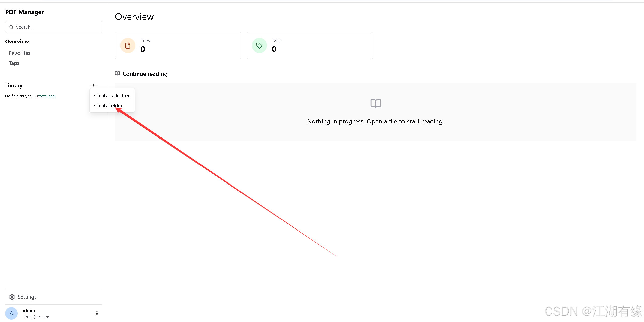The height and width of the screenshot is (322, 644).
Task: Open the Favorites page
Action: 20,53
